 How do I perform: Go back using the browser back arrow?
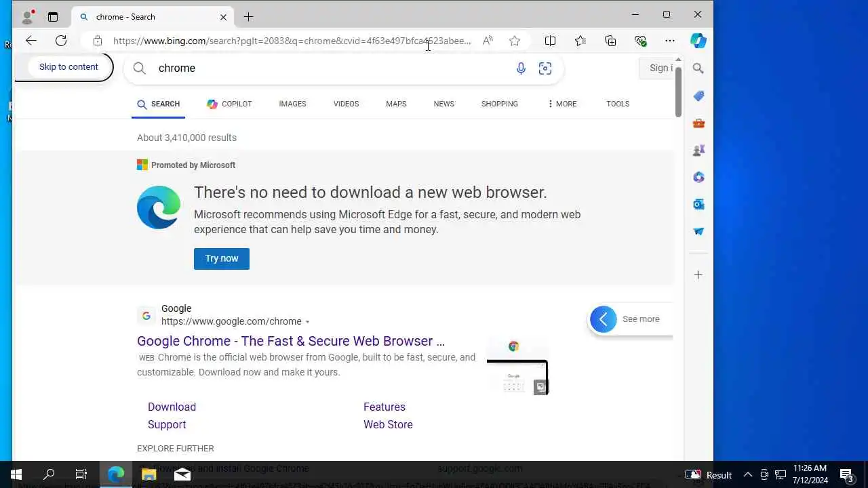(31, 41)
